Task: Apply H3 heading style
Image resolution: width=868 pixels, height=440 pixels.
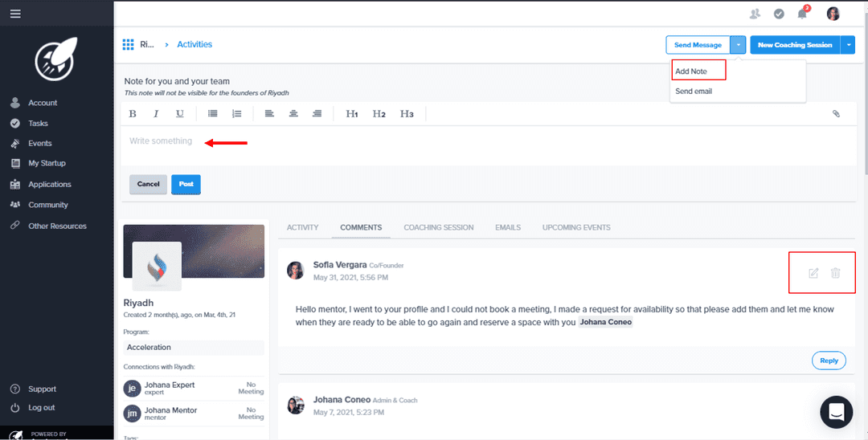Action: [x=407, y=114]
